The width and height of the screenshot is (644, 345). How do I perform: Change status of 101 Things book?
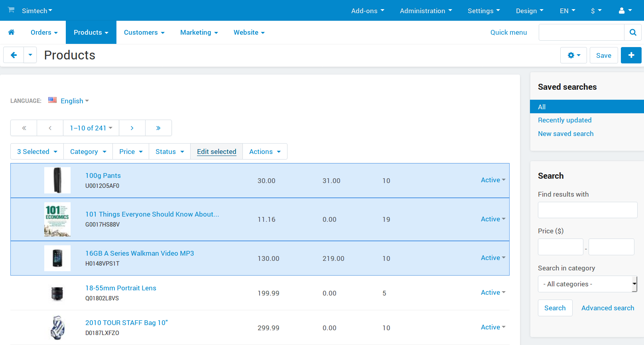(x=493, y=219)
